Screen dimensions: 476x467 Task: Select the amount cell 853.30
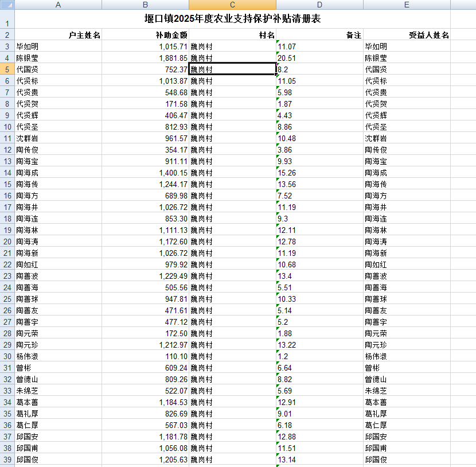(145, 219)
